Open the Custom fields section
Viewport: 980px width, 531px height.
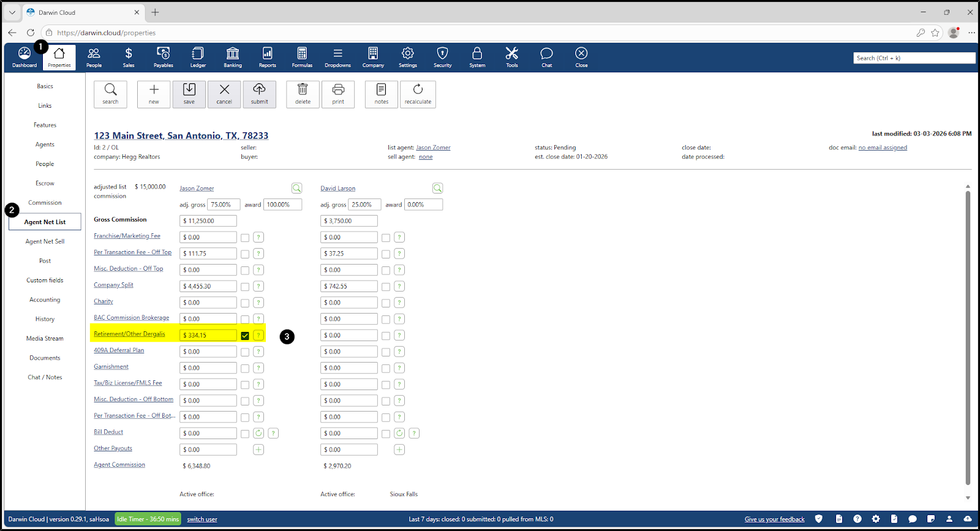(45, 281)
